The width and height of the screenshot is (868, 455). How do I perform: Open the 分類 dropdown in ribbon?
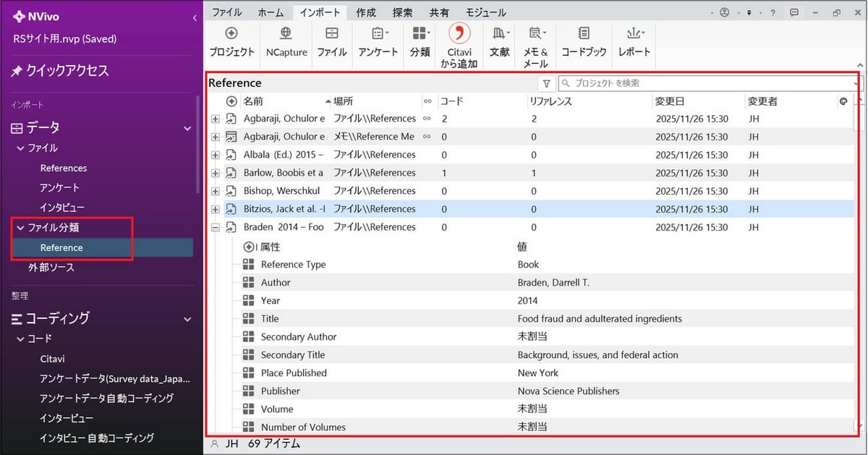[x=420, y=34]
